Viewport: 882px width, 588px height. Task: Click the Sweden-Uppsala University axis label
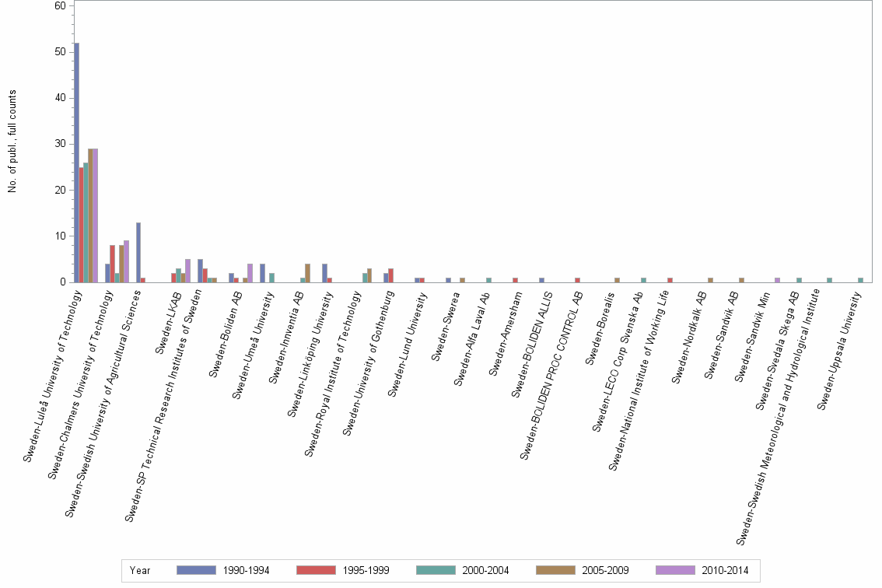coord(839,350)
